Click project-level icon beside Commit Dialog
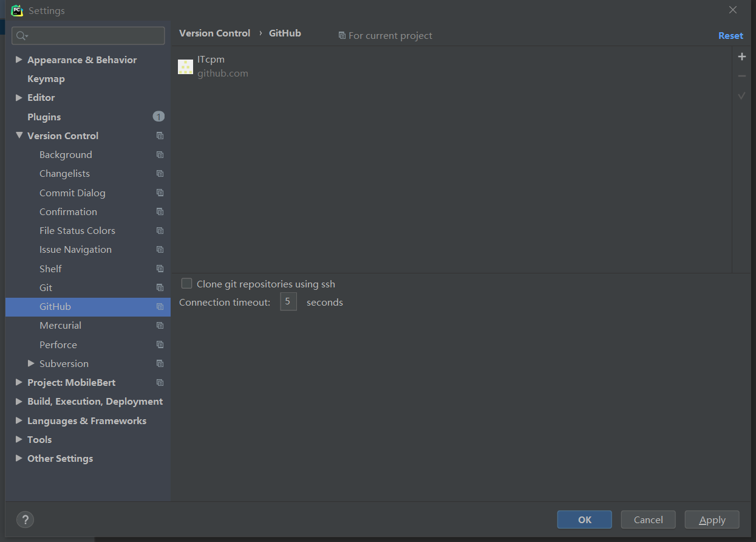756x542 pixels. tap(160, 193)
